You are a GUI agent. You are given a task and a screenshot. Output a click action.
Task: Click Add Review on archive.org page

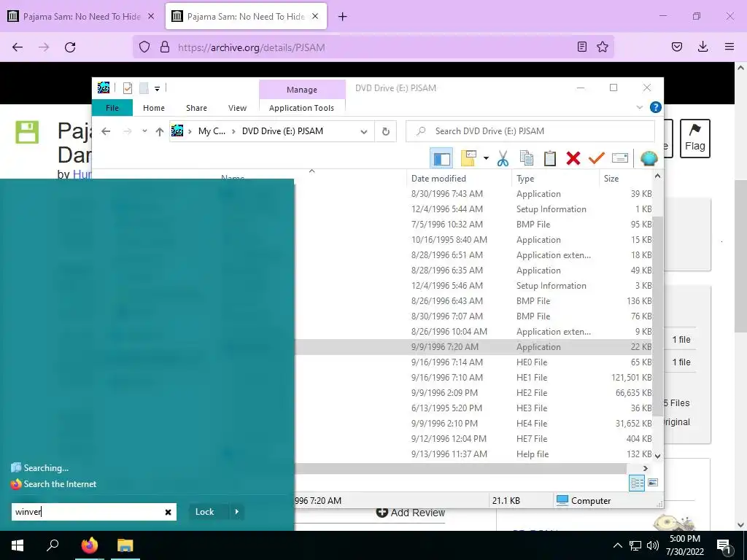(x=410, y=513)
